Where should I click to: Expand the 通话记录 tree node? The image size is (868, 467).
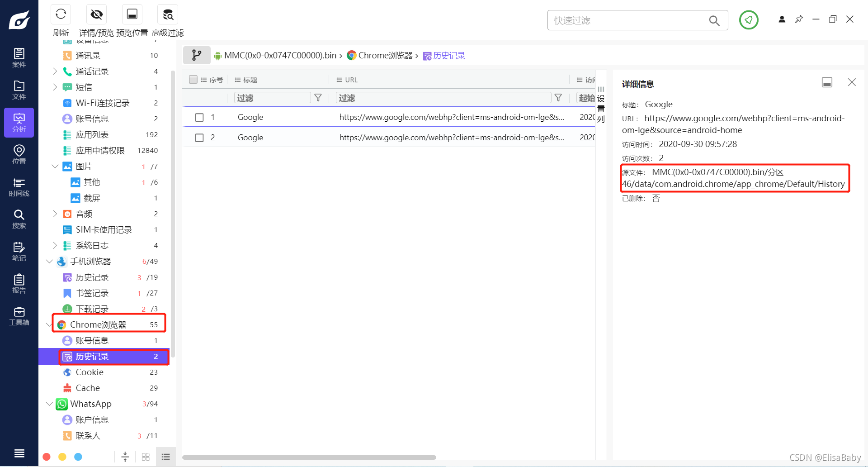pyautogui.click(x=55, y=71)
